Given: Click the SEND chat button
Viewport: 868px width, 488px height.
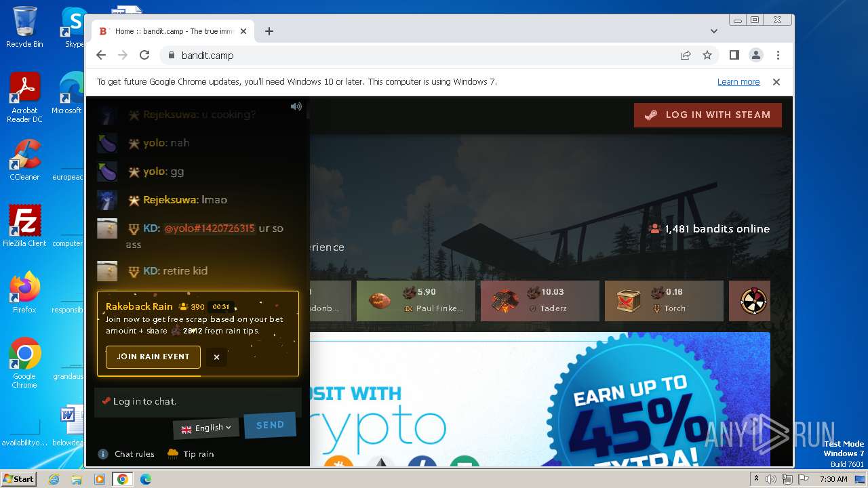Looking at the screenshot, I should coord(270,425).
